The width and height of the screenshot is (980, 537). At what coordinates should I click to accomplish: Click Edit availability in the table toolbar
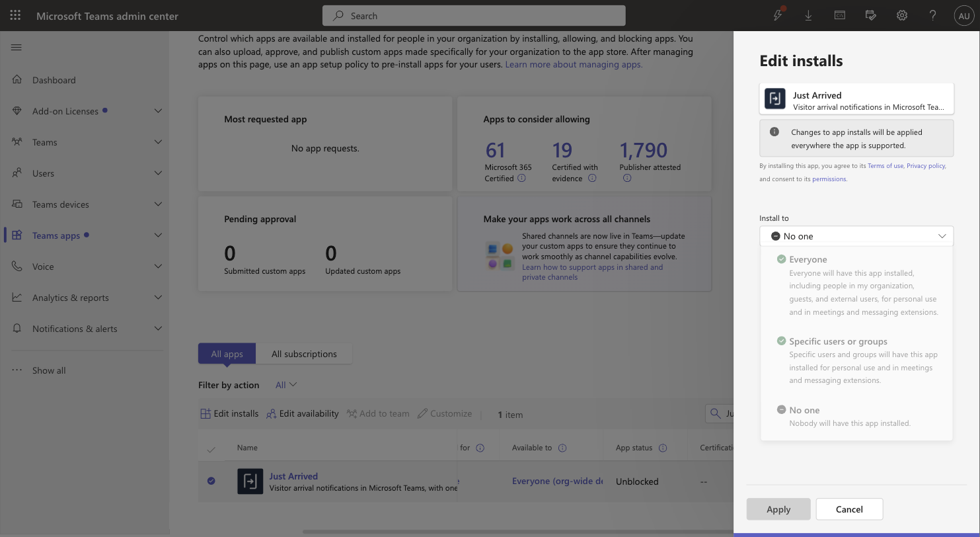(x=303, y=413)
